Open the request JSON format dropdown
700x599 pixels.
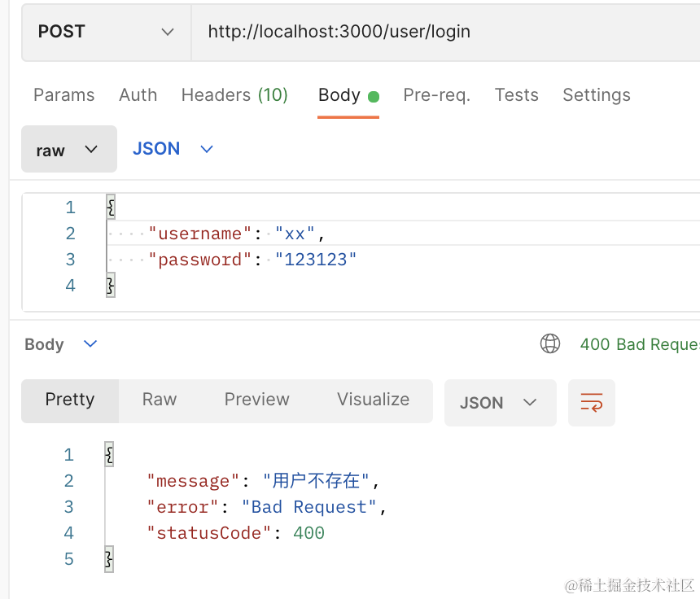[x=173, y=149]
